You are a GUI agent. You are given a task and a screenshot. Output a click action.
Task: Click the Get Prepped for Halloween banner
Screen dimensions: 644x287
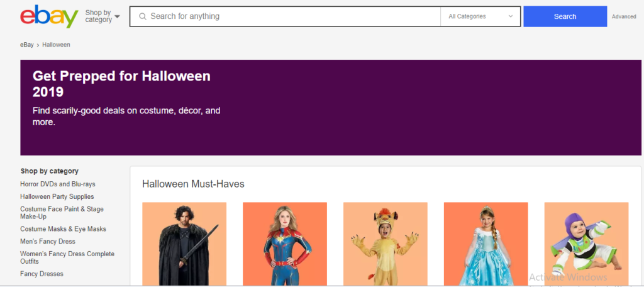331,108
